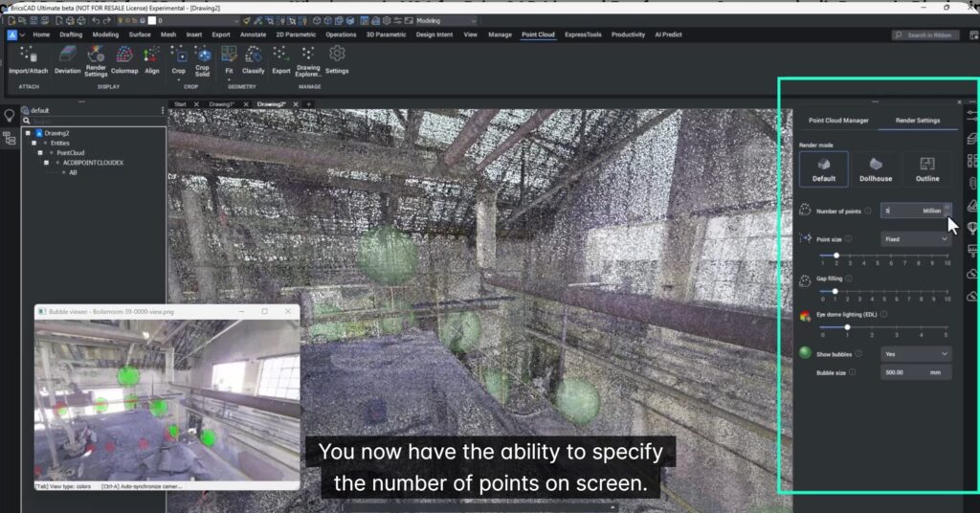
Task: Select the Dollhouse render mode
Action: click(x=876, y=168)
